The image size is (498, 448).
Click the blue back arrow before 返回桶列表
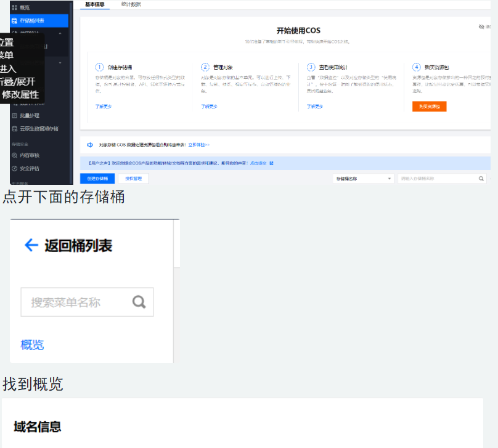pyautogui.click(x=31, y=245)
